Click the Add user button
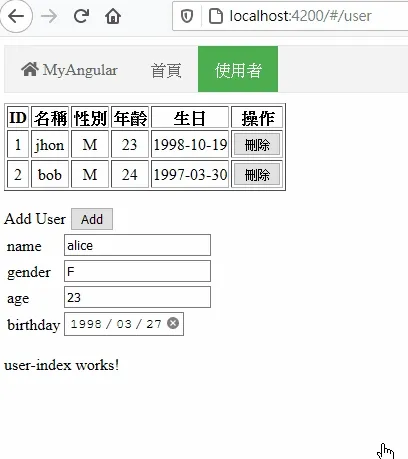 92,219
